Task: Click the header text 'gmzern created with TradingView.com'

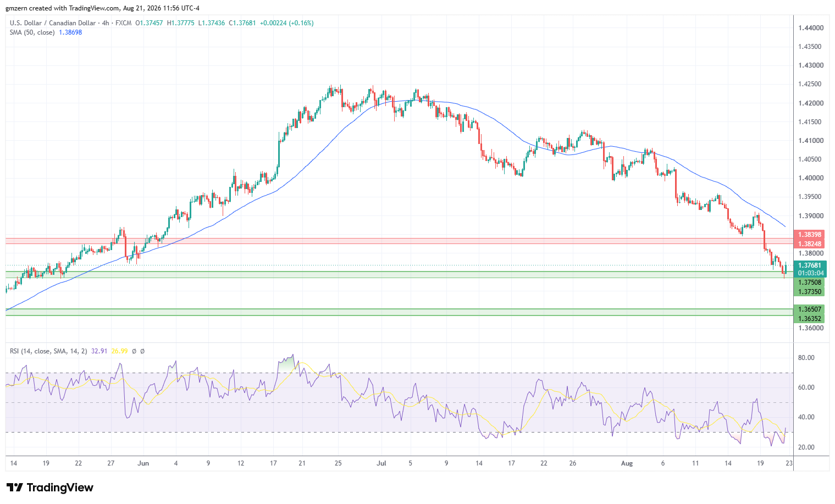Action: point(63,8)
